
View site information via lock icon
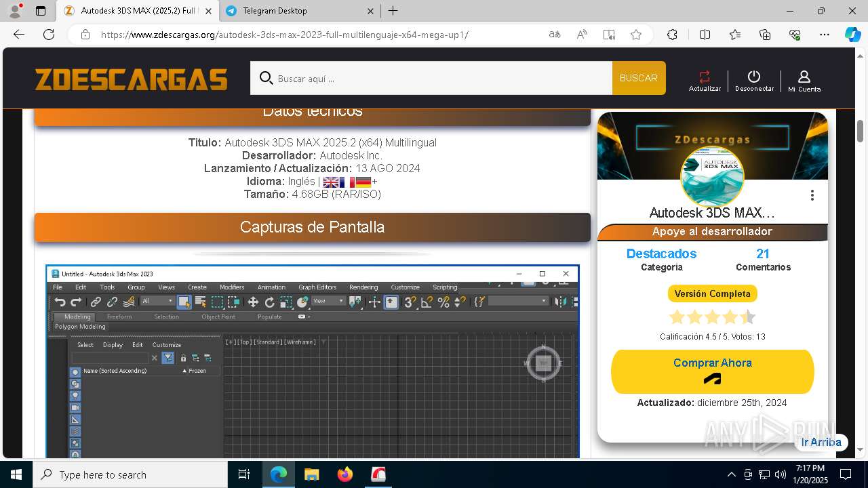[85, 35]
